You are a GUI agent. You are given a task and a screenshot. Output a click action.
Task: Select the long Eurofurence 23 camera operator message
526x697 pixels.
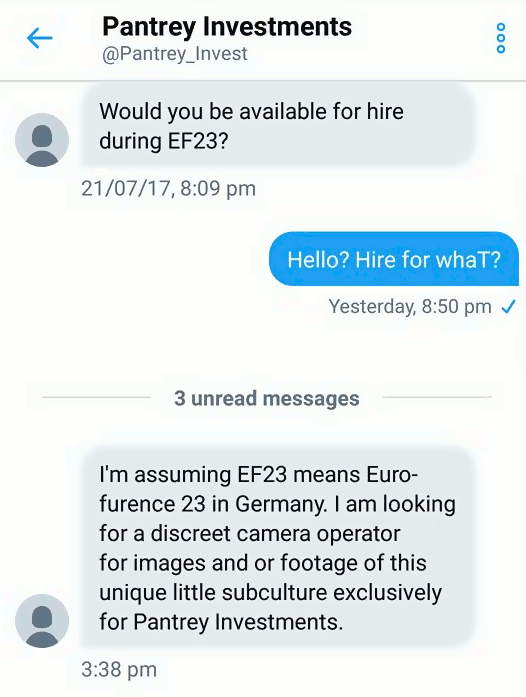tap(277, 547)
